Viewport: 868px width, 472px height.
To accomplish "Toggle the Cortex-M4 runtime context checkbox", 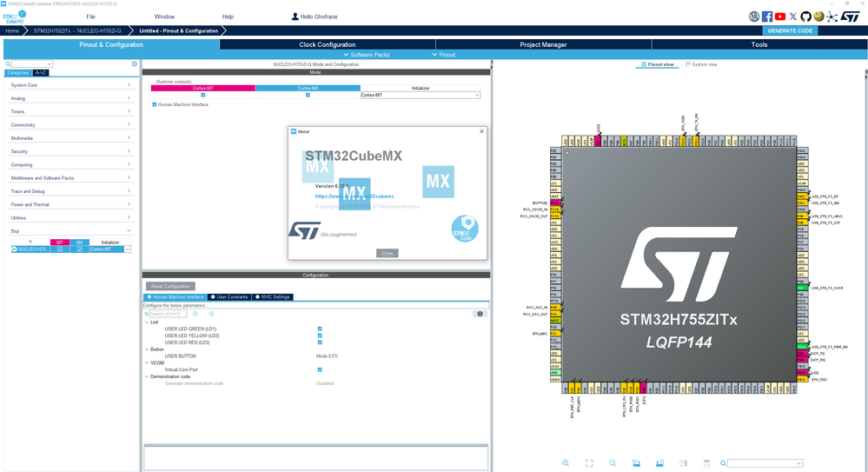I will tap(308, 95).
